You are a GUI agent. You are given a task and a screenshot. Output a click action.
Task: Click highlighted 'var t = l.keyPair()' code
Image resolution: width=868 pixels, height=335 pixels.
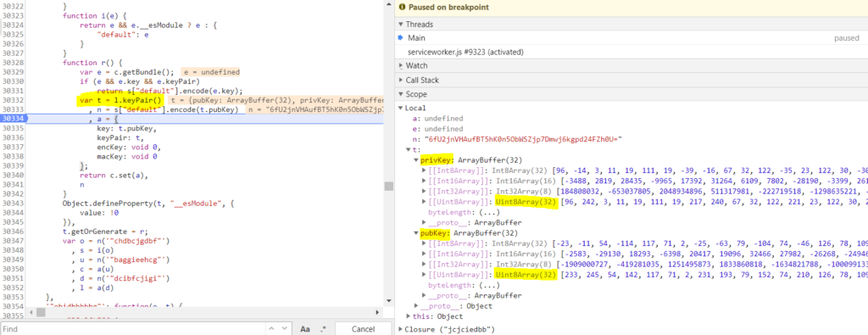pos(120,100)
